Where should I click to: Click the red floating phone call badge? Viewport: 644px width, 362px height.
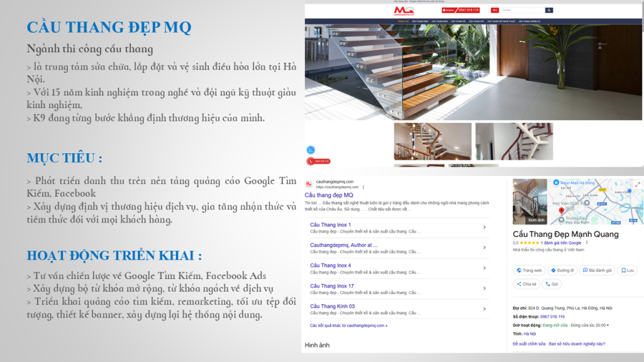pyautogui.click(x=318, y=162)
